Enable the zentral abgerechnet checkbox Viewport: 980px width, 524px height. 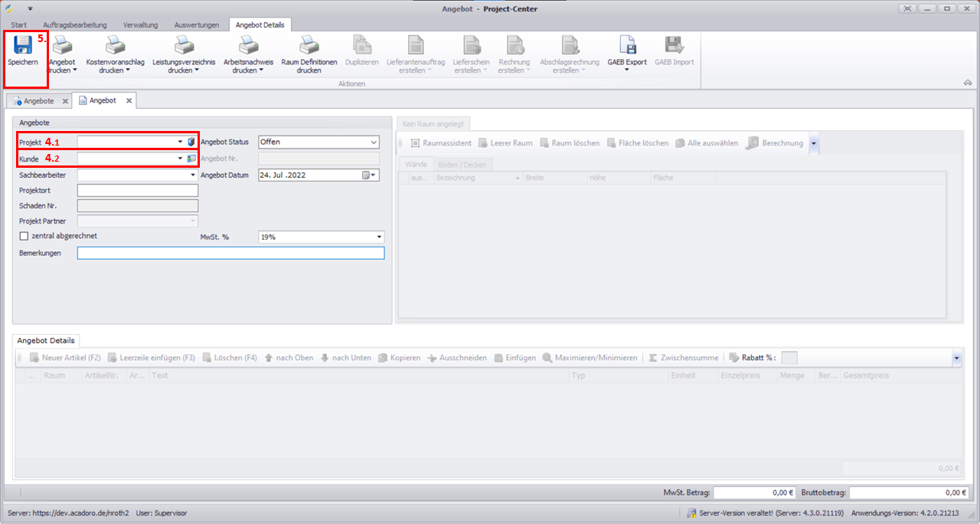(x=24, y=236)
